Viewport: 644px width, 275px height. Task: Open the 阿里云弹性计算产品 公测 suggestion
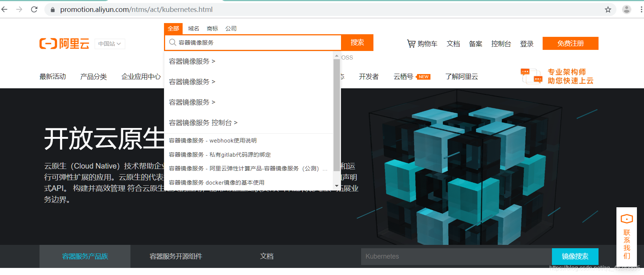pyautogui.click(x=248, y=168)
